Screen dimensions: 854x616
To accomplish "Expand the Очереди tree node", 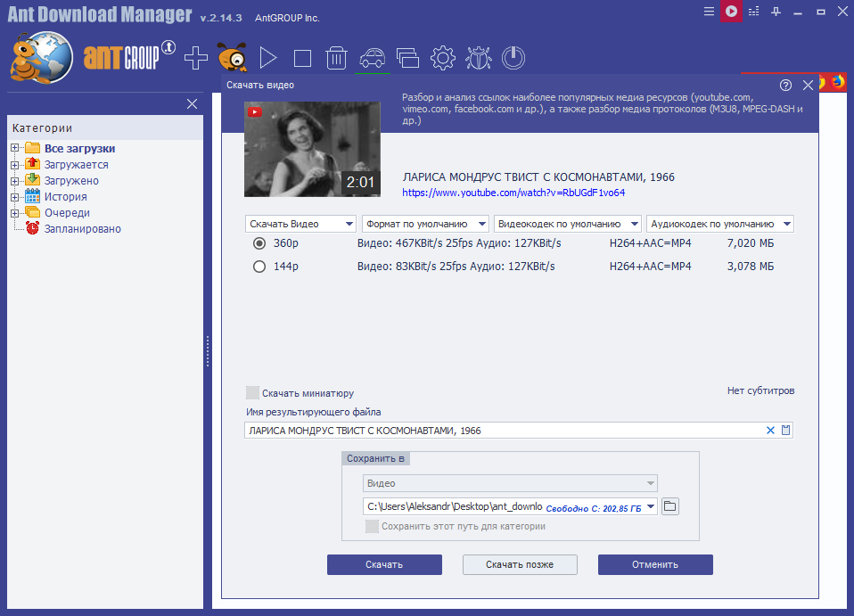I will tap(14, 213).
